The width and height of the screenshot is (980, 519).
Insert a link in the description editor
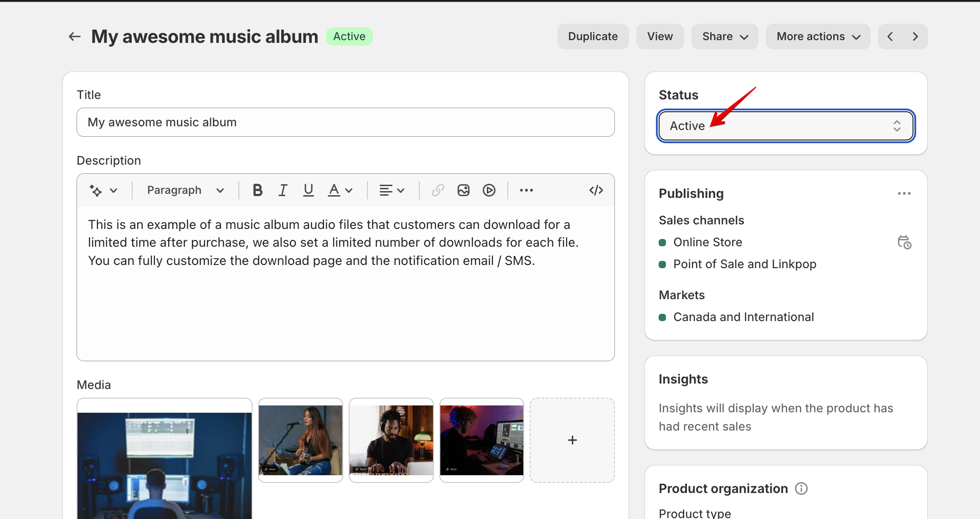(x=437, y=190)
